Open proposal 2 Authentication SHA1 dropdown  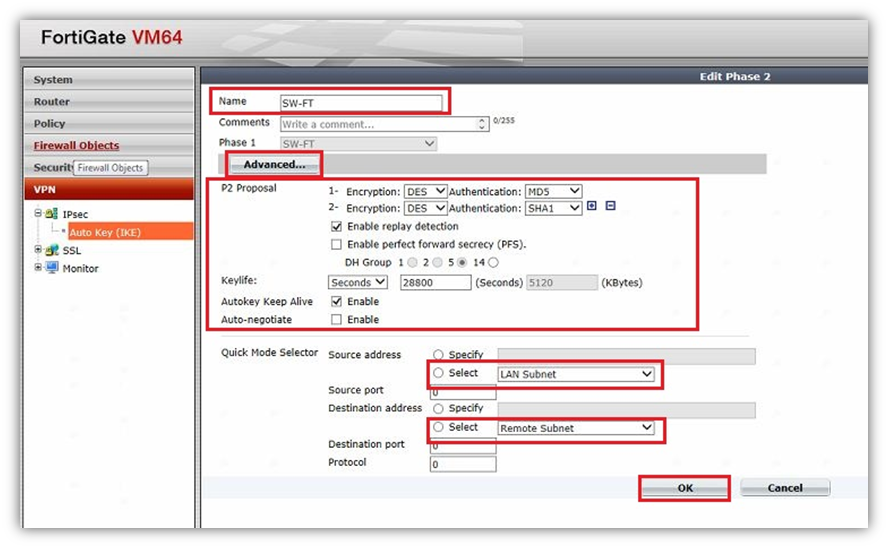553,208
